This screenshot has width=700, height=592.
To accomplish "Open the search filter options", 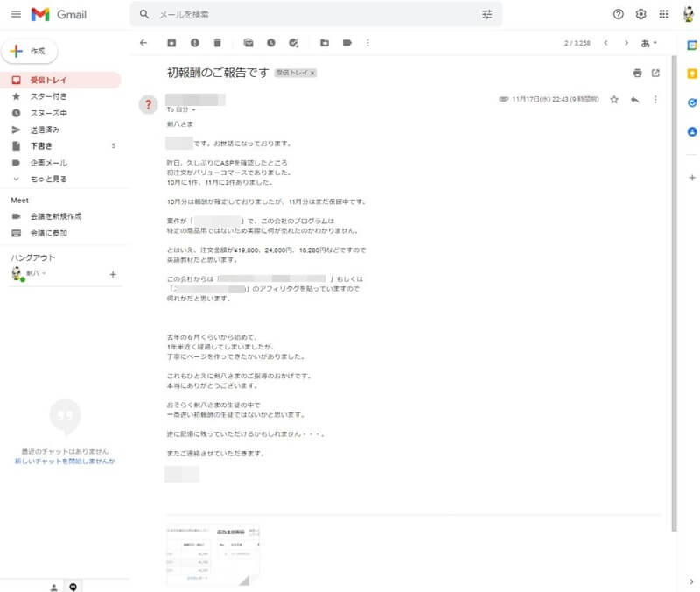I will coord(487,14).
